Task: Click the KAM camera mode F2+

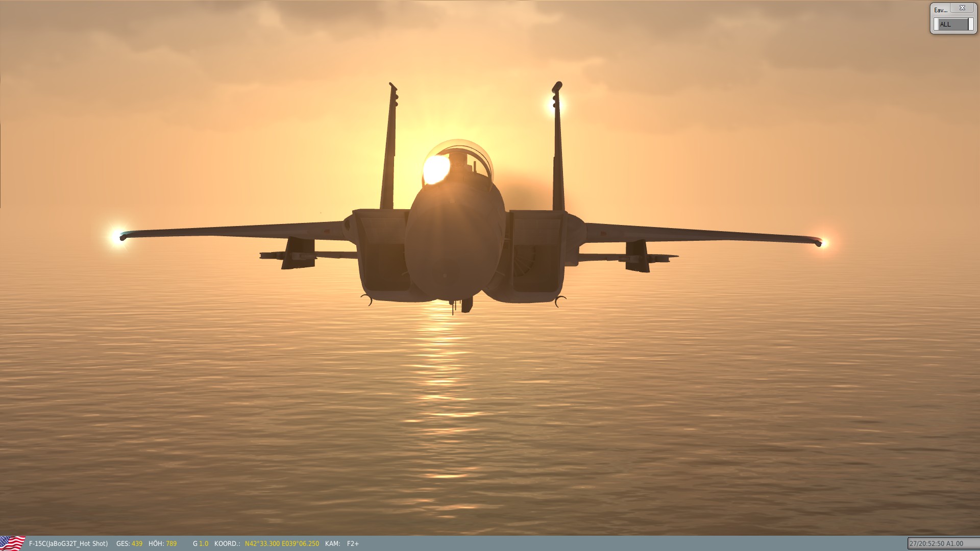Action: (x=353, y=544)
